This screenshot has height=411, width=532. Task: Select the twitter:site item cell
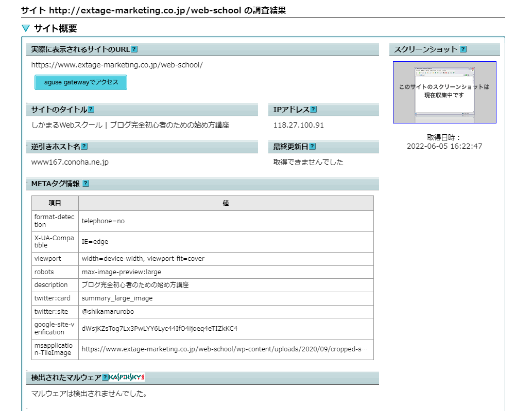tap(55, 311)
